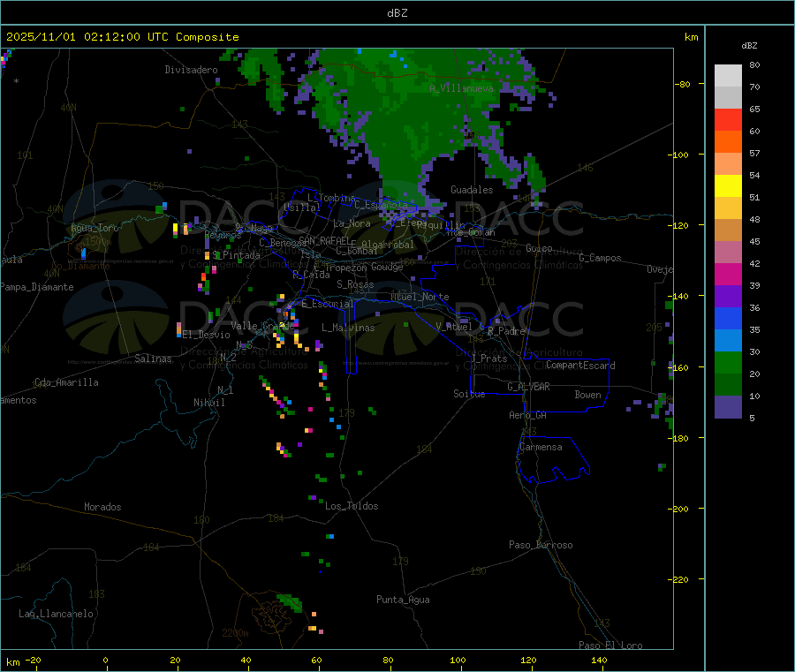The width and height of the screenshot is (795, 672).
Task: Click the 65 dBZ red color swatch
Action: click(728, 119)
